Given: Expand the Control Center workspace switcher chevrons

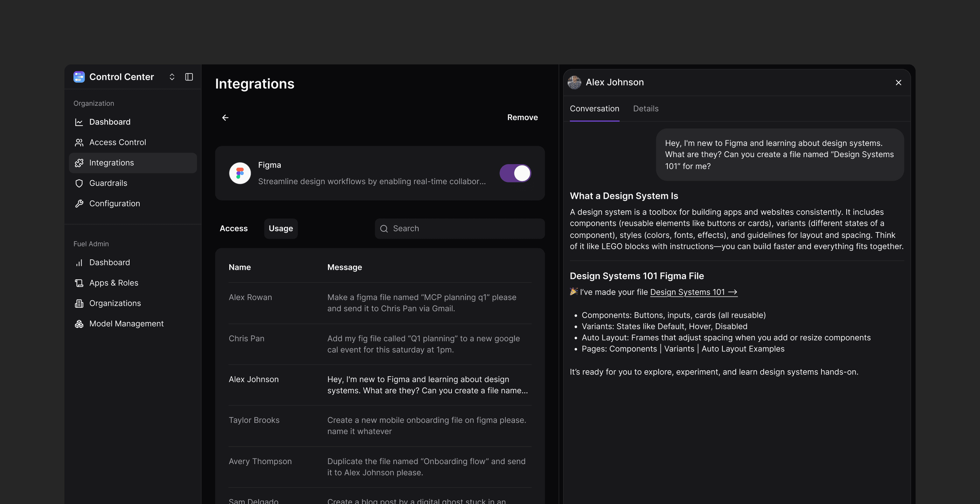Looking at the screenshot, I should 172,77.
